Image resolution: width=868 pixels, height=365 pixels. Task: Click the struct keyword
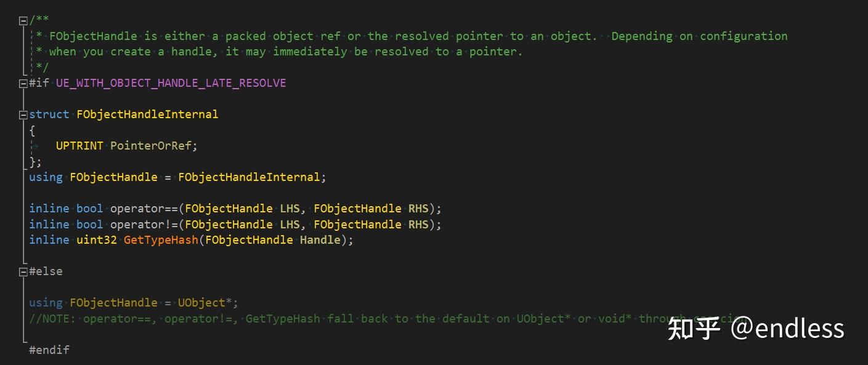tap(49, 114)
